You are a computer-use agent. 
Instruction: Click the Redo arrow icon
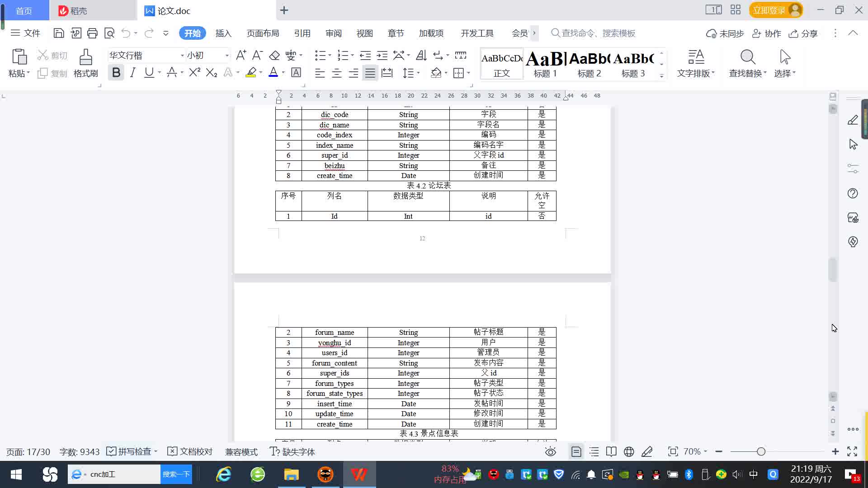coord(149,33)
